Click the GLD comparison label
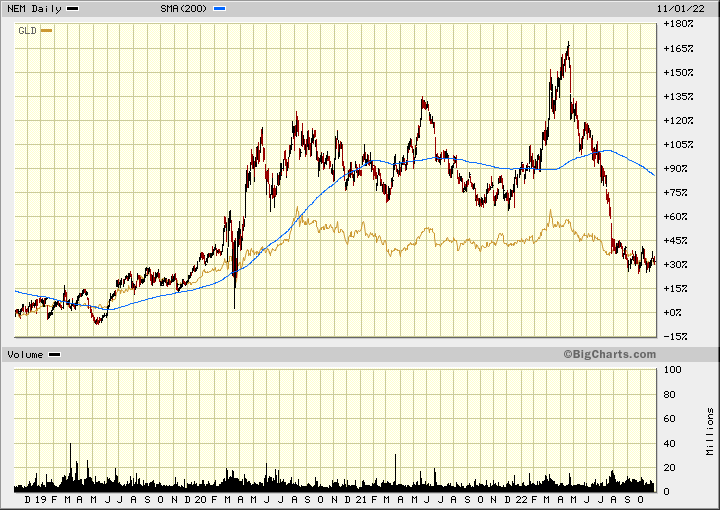The width and height of the screenshot is (720, 510). click(27, 31)
